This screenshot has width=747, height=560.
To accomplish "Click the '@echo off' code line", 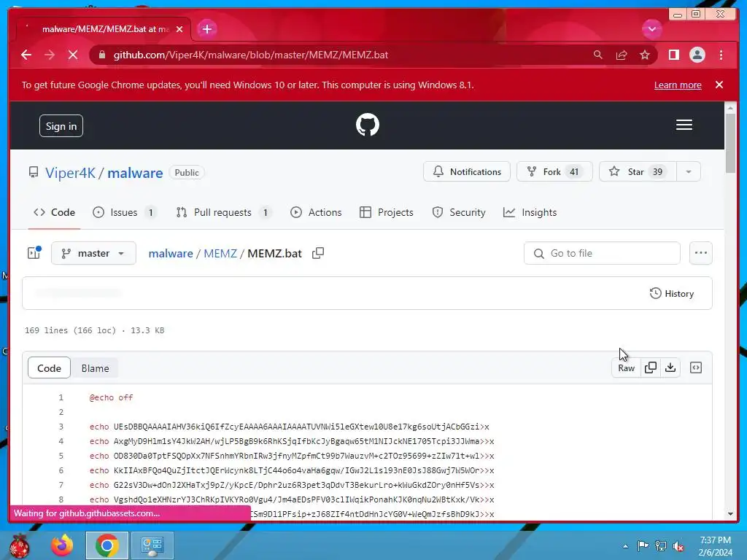I will (x=111, y=397).
